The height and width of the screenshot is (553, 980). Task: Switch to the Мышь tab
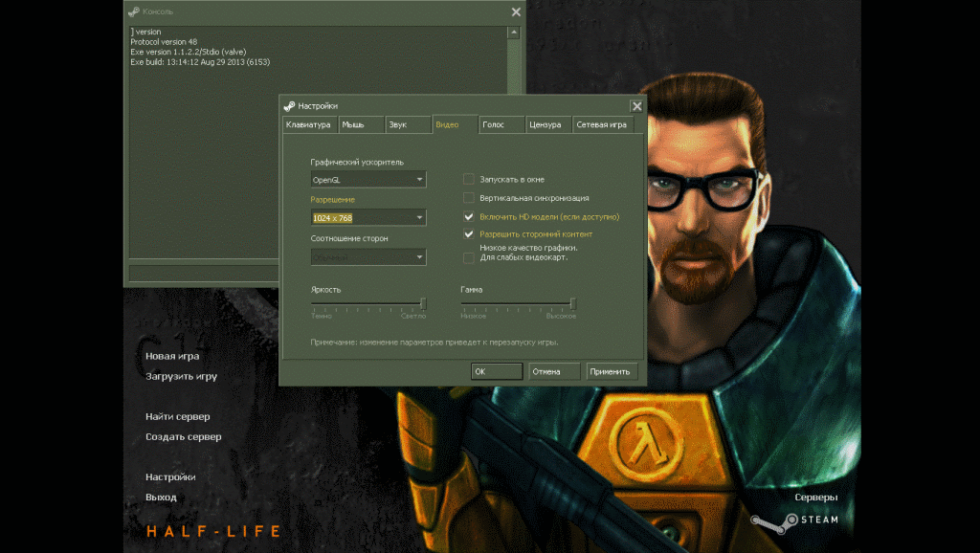click(361, 124)
